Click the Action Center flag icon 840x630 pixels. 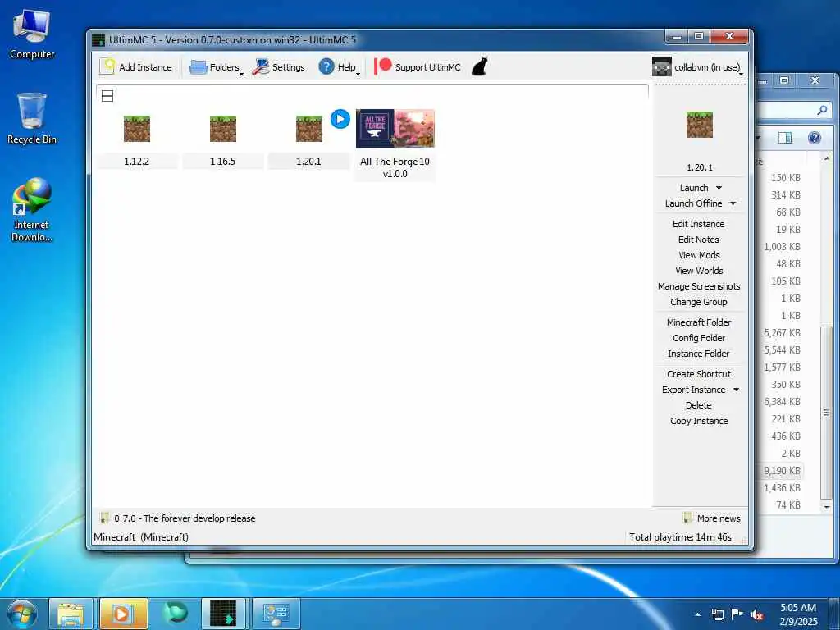click(x=737, y=614)
